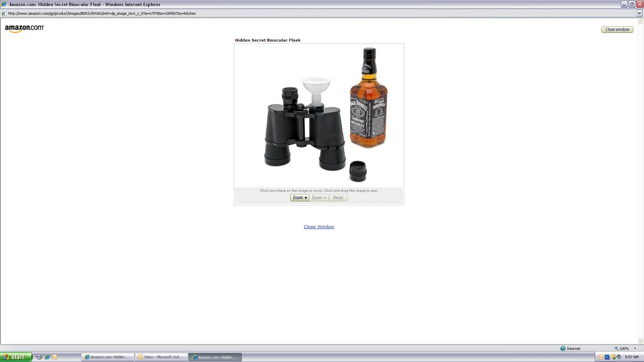Minimize the Internet Explorer window

coord(624,4)
